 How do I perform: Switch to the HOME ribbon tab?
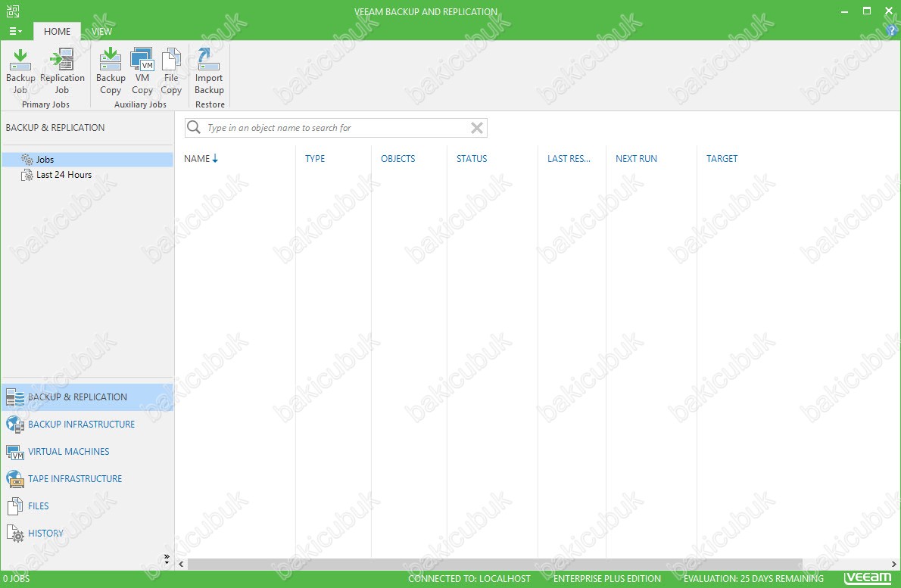point(57,31)
